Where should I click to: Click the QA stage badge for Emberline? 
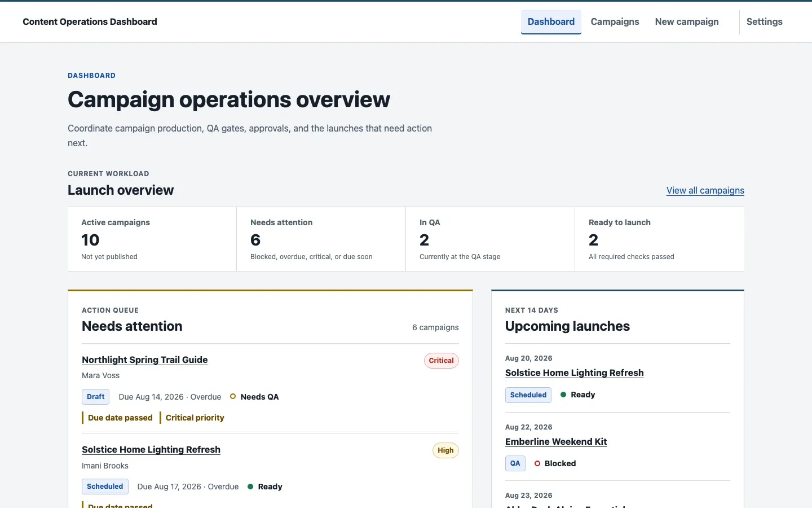[515, 463]
